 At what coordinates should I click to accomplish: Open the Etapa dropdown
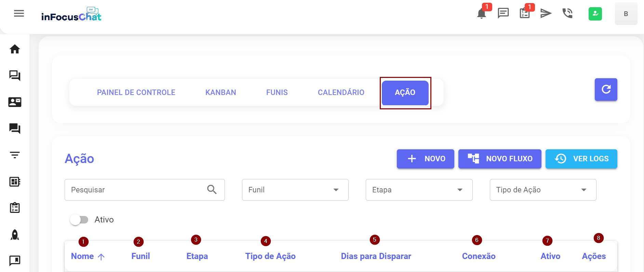[x=419, y=190]
